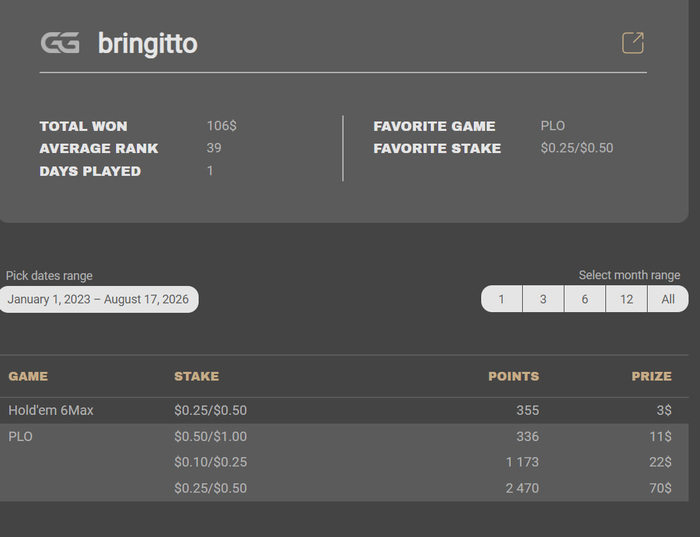Sort by the POINTS column header

pyautogui.click(x=513, y=376)
